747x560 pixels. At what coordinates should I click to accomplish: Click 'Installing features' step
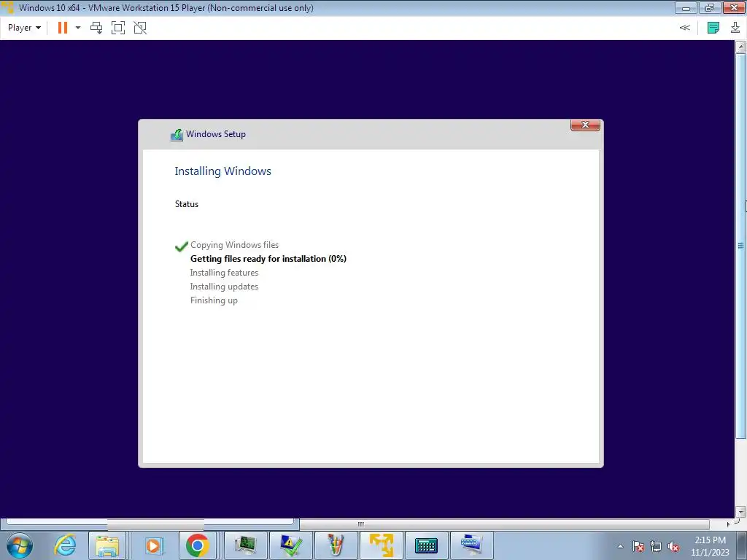coord(224,273)
